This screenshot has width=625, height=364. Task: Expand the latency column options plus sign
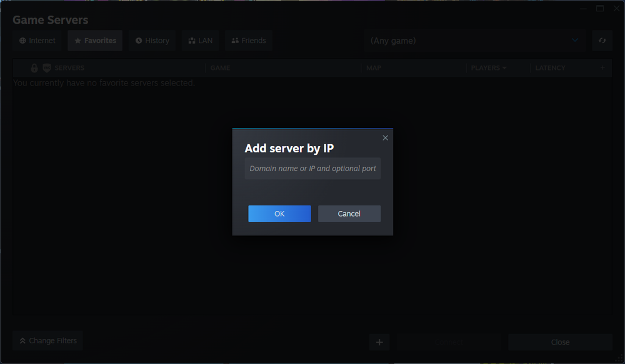click(x=602, y=67)
